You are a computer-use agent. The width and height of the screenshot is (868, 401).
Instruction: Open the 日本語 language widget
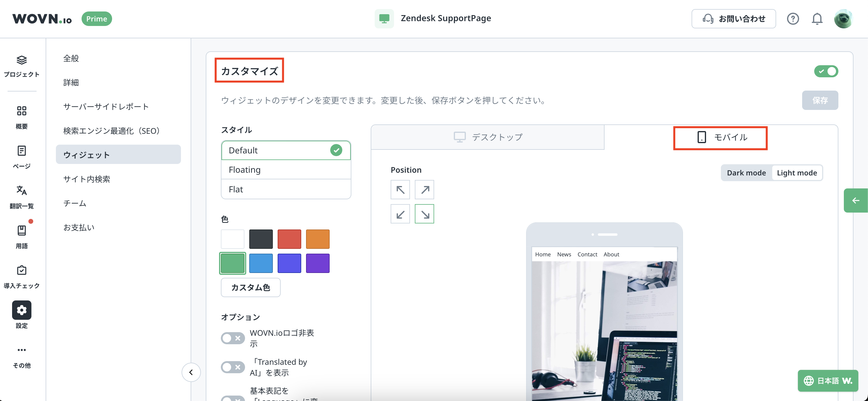tap(828, 380)
